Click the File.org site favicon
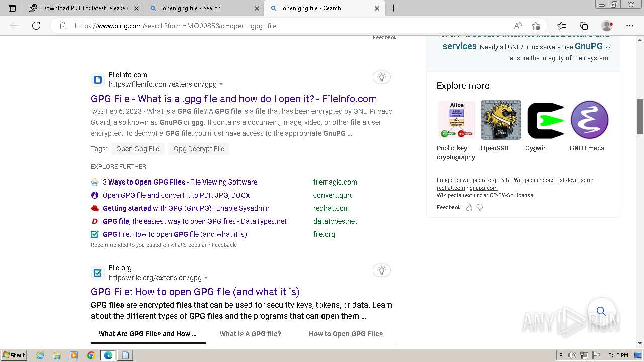Image resolution: width=644 pixels, height=362 pixels. [98, 273]
